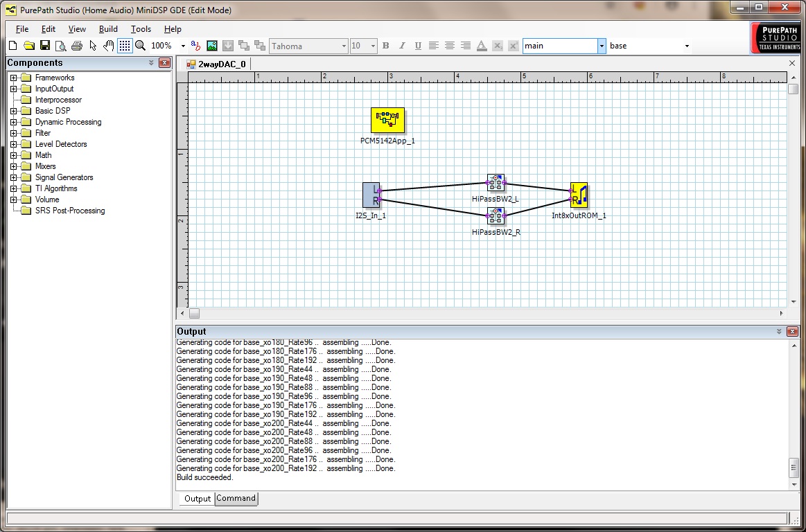Click the subscript icon
The image size is (806, 532).
pos(497,46)
